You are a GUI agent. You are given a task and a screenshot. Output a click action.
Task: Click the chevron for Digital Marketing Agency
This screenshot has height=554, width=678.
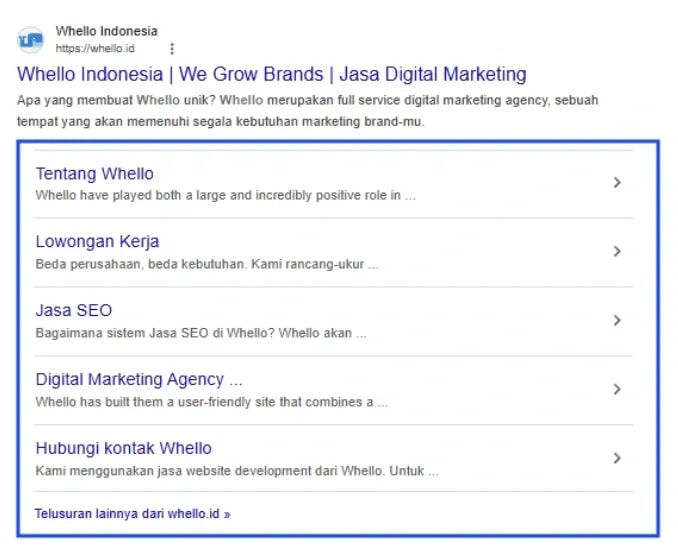[617, 389]
